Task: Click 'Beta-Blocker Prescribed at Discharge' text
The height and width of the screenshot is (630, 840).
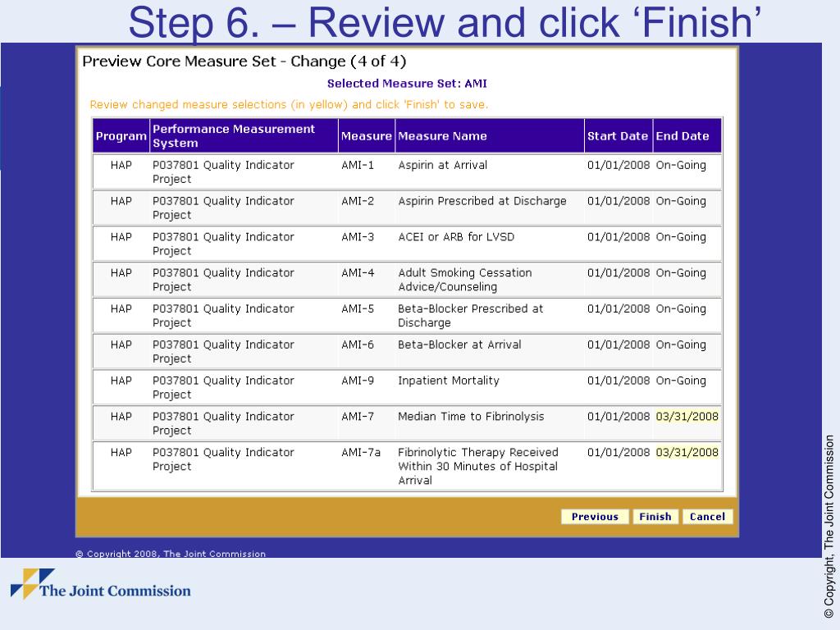Action: (470, 316)
